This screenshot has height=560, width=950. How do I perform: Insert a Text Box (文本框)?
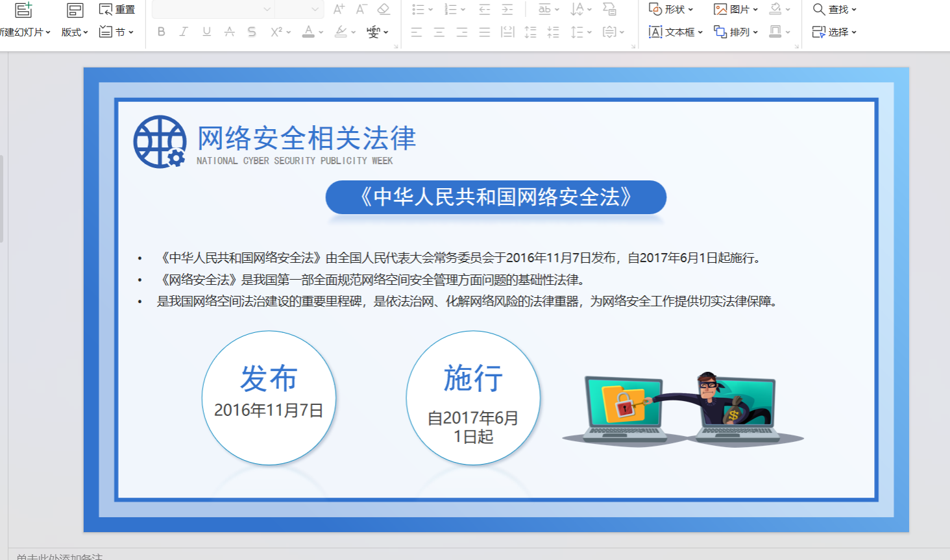coord(676,32)
